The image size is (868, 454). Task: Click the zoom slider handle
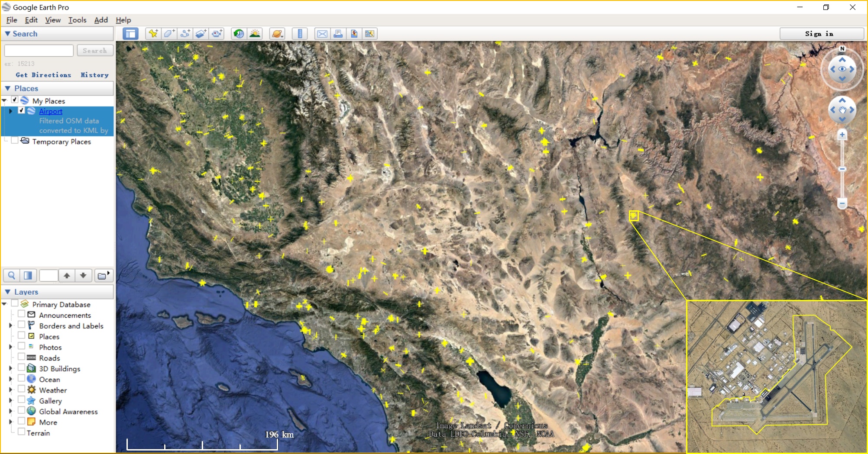click(x=842, y=169)
